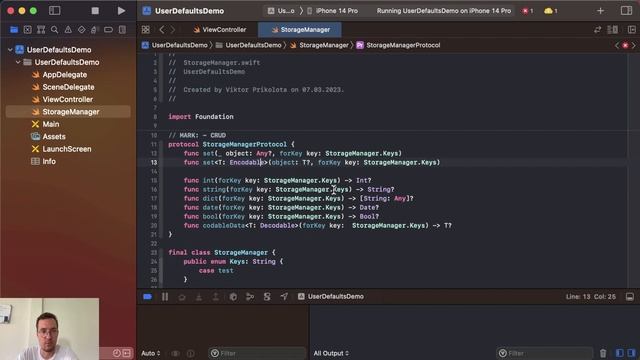Click the UserDefaultsDemo folder breadcrumb
The width and height of the screenshot is (640, 360).
coord(249,45)
